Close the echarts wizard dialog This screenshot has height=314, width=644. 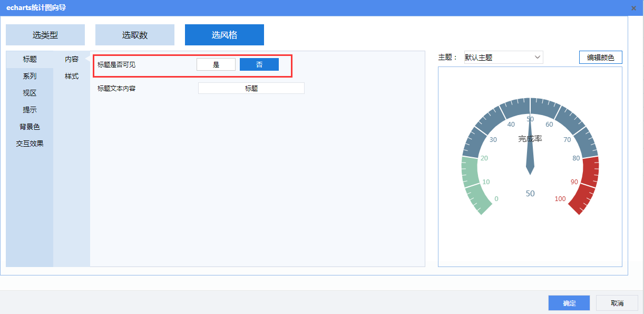(x=633, y=8)
